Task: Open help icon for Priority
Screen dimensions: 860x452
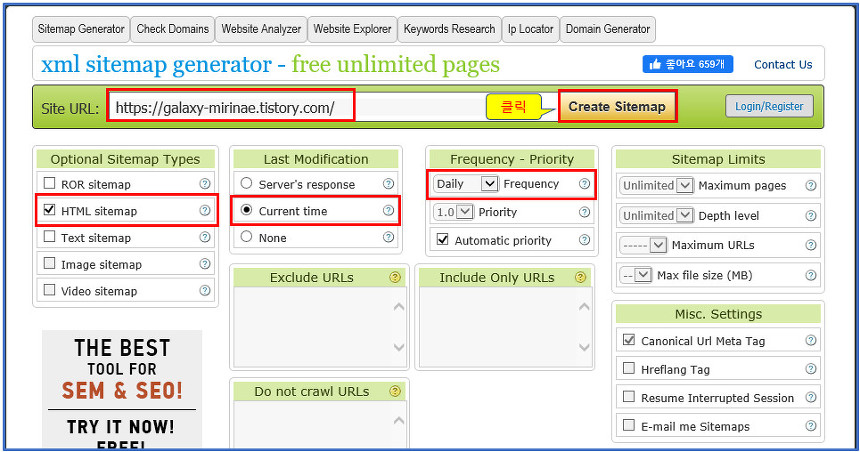Action: (x=585, y=212)
